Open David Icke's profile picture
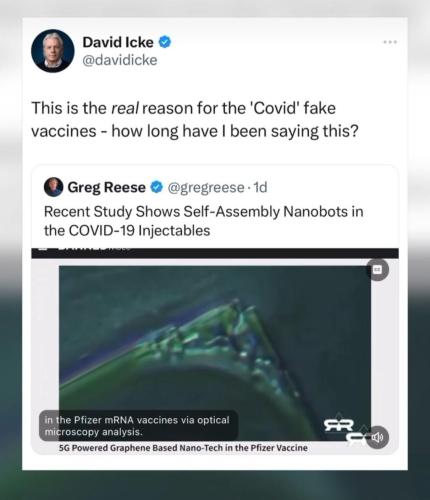 (53, 51)
